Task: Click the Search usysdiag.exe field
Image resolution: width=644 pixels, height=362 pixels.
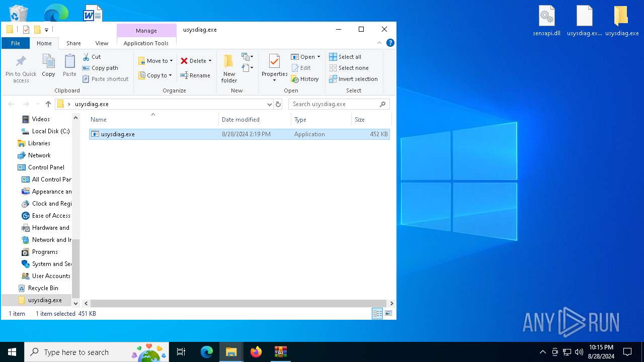Action: point(339,104)
